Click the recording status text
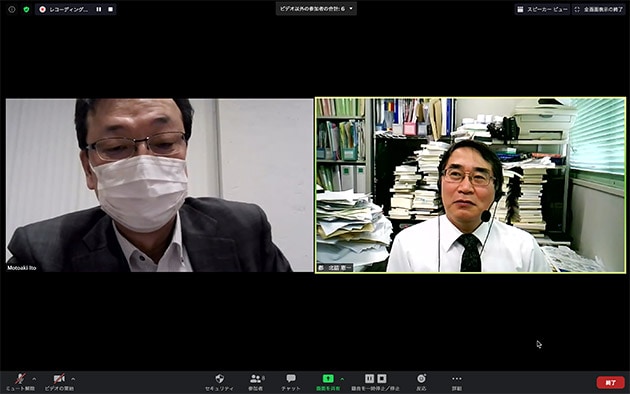The image size is (630, 394). [x=69, y=9]
